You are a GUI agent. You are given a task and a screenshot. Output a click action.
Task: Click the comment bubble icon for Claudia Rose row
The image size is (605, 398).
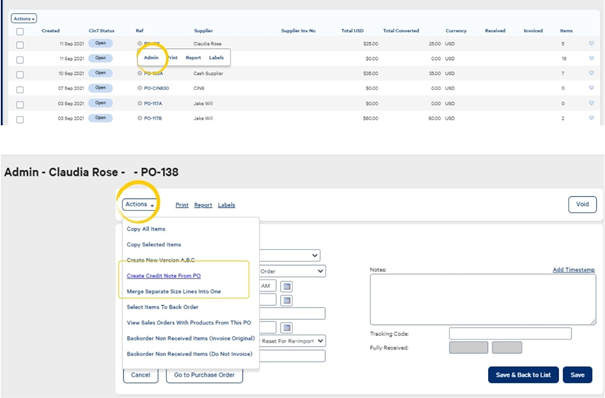(x=591, y=44)
